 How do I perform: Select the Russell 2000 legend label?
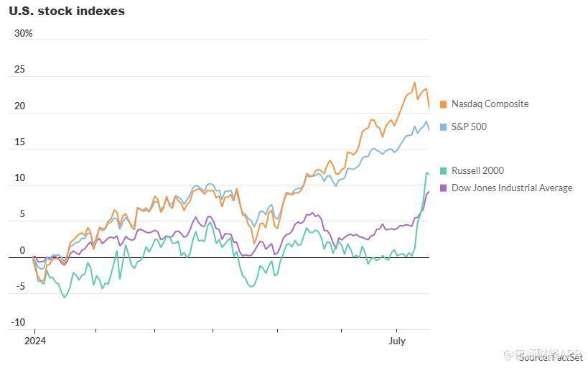pos(477,170)
